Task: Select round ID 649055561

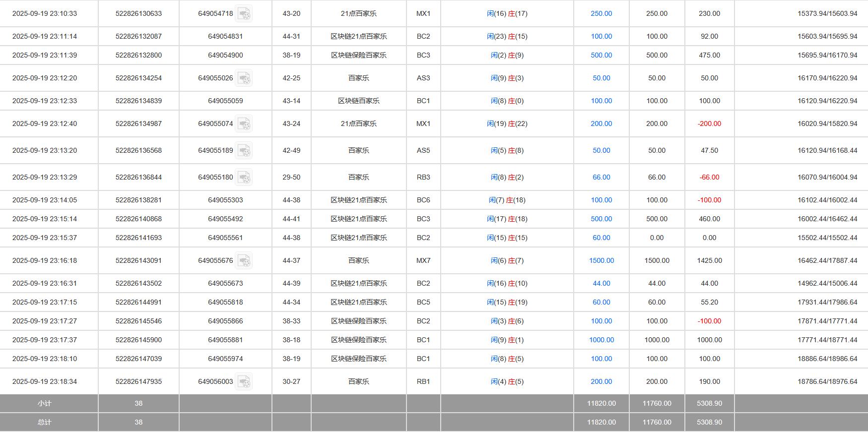Action: (225, 238)
